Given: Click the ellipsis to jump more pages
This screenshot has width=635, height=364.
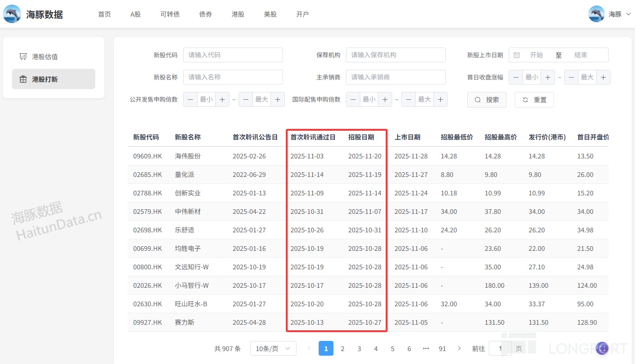Looking at the screenshot, I should point(425,349).
